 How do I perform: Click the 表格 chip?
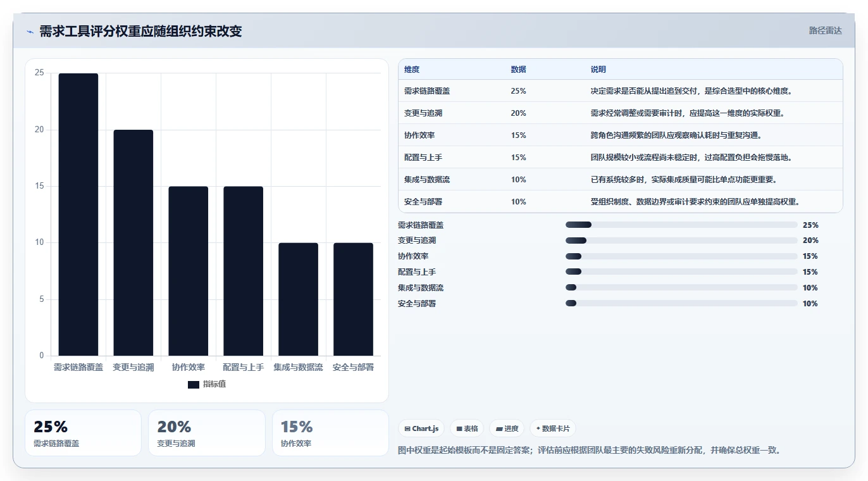(467, 428)
